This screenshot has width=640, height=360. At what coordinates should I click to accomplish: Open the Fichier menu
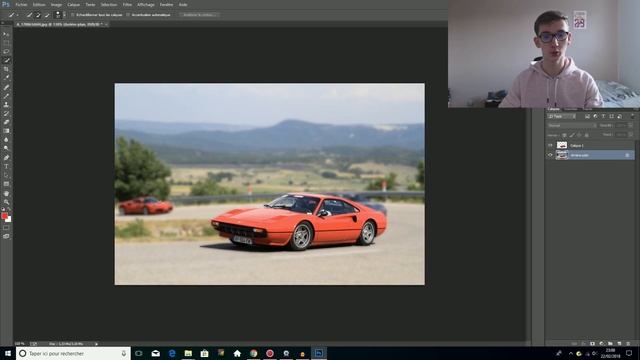[x=21, y=4]
